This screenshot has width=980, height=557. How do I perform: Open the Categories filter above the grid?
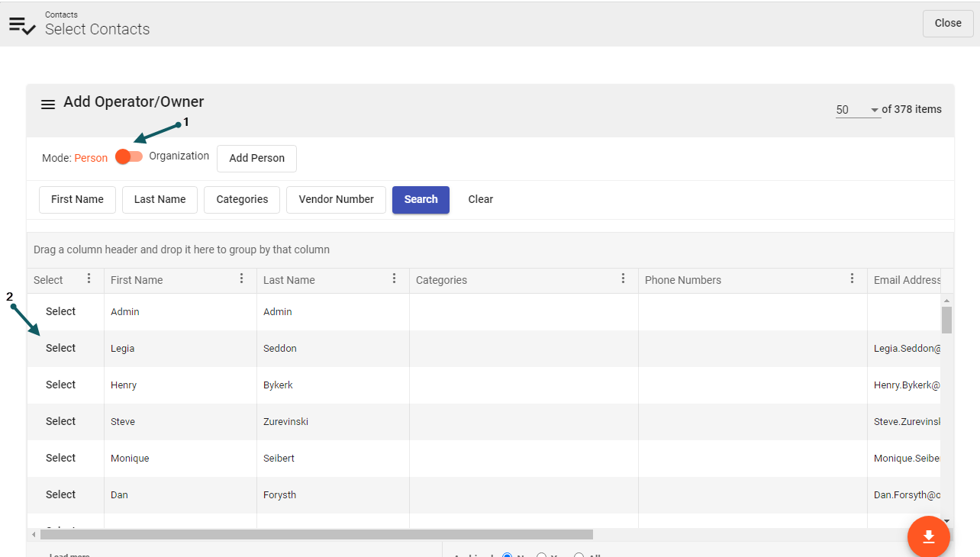click(x=242, y=199)
